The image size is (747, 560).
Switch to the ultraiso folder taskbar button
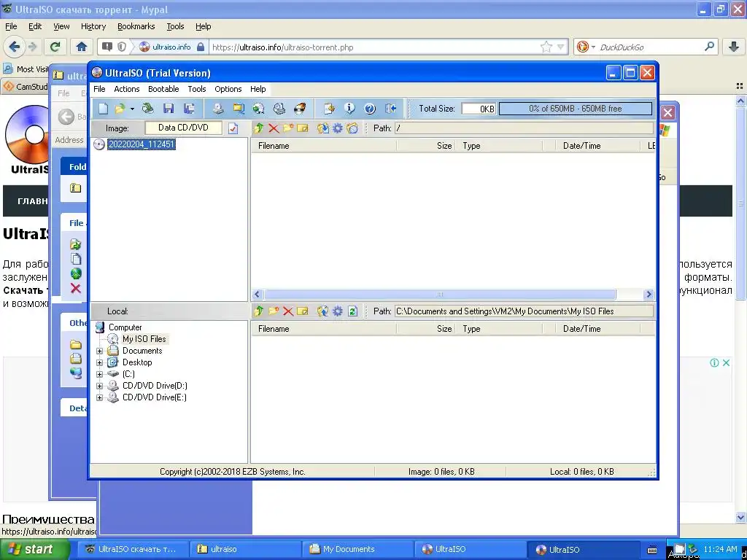pos(247,549)
